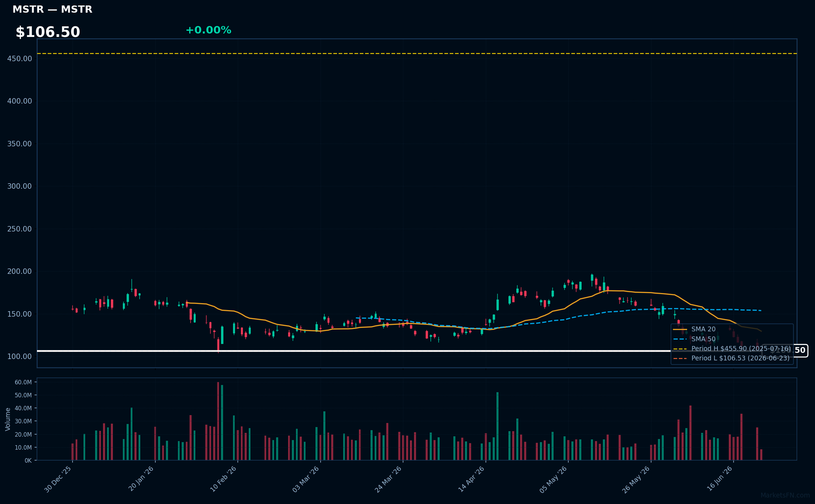Click the Volume axis title
This screenshot has width=815, height=504.
(x=8, y=419)
